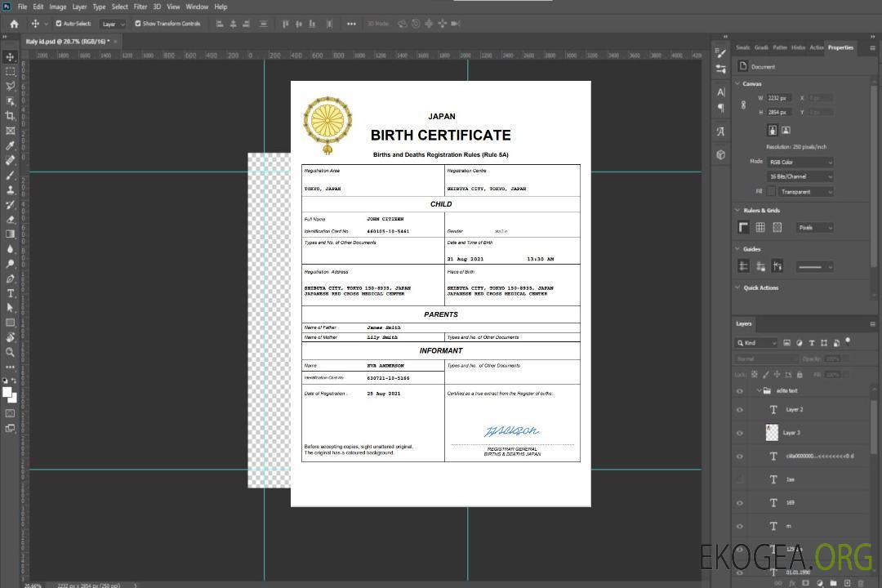Toggle the grid icon under Rulers & Grids

(759, 228)
